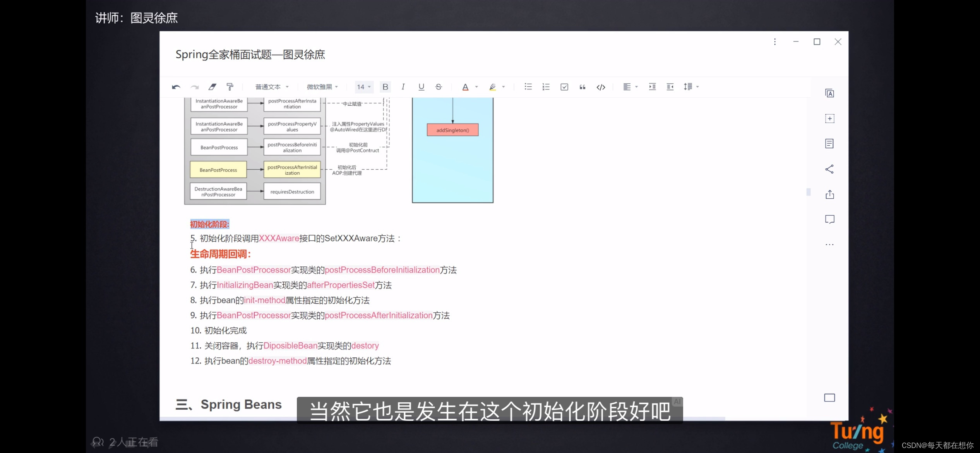Open the sidebar three-dots more menu
The height and width of the screenshot is (453, 980).
(829, 245)
